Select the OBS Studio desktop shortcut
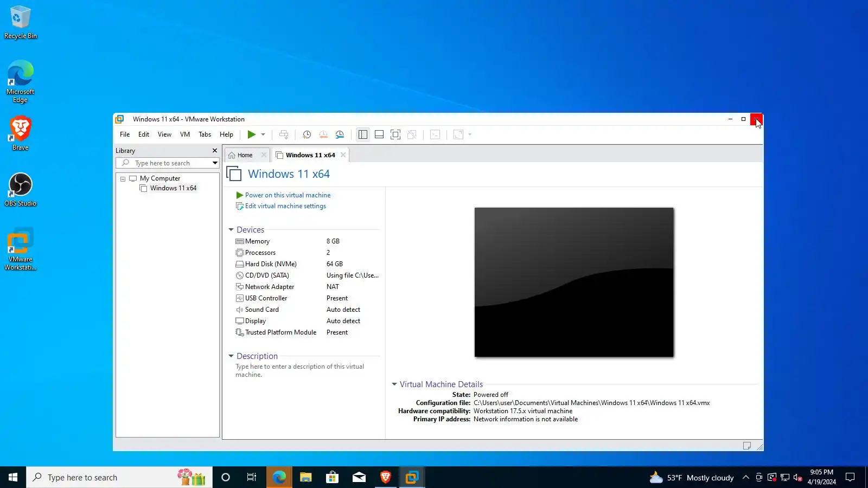Viewport: 868px width, 488px height. coord(21,190)
